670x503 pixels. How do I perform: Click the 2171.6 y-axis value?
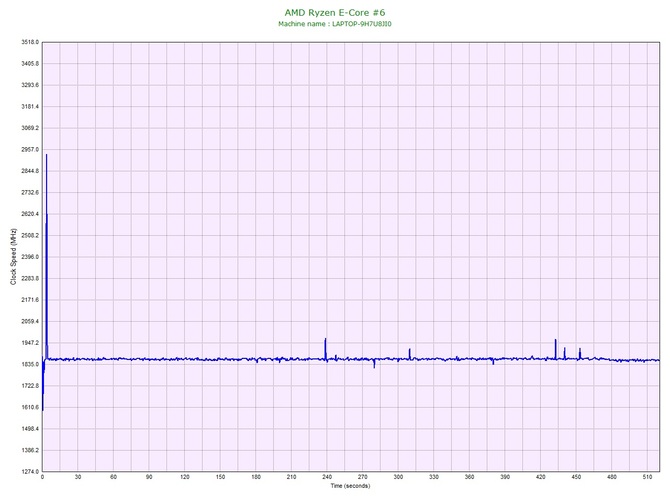[30, 300]
